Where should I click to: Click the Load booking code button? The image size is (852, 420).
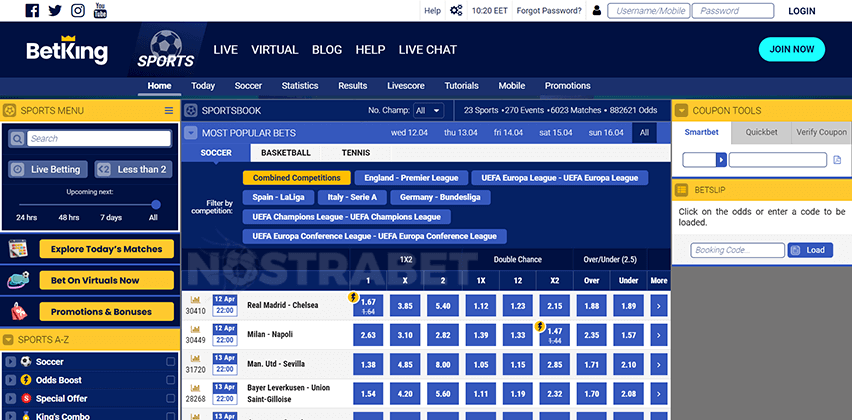point(810,250)
